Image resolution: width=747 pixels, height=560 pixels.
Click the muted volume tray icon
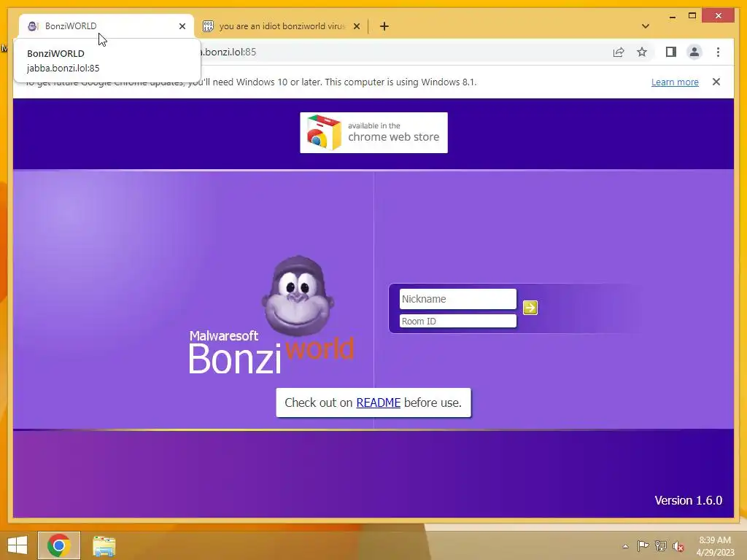coord(678,546)
